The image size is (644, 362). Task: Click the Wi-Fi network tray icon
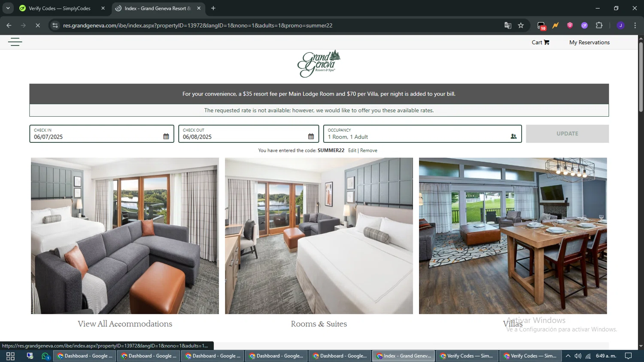588,356
